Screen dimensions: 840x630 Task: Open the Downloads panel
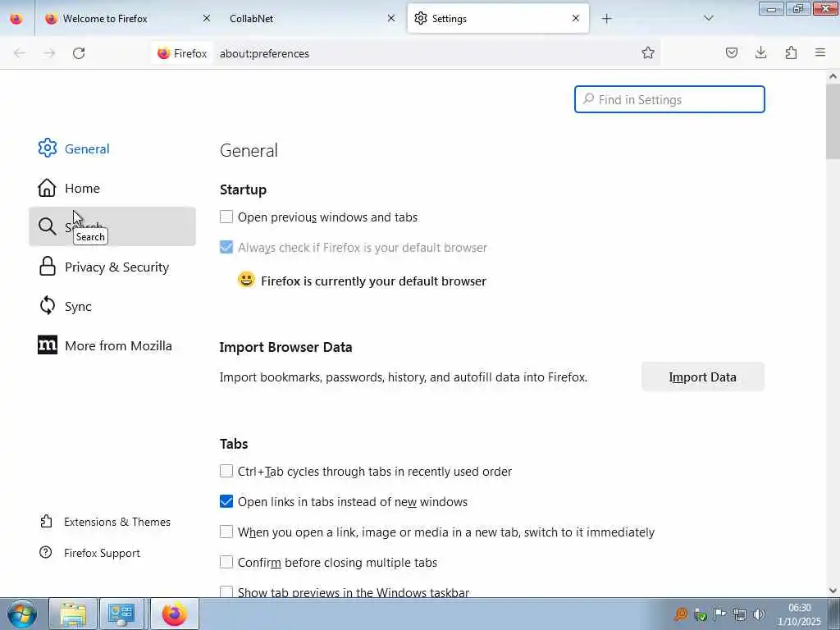(760, 52)
